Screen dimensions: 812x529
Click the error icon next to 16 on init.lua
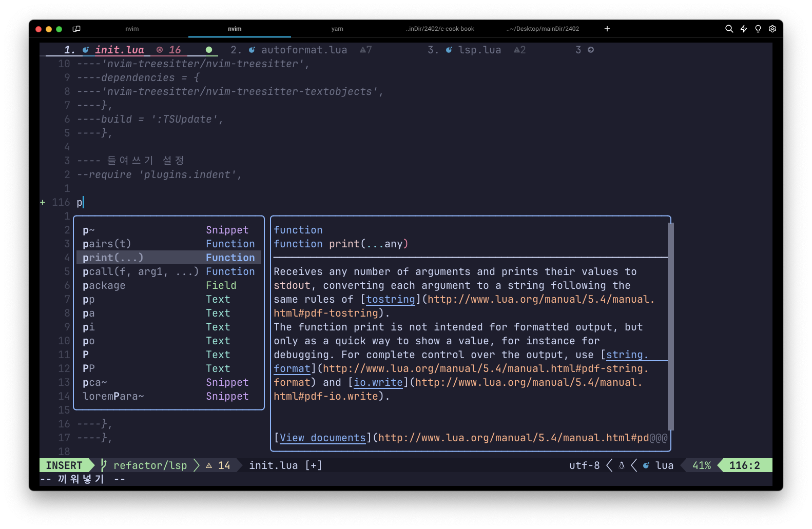click(160, 50)
